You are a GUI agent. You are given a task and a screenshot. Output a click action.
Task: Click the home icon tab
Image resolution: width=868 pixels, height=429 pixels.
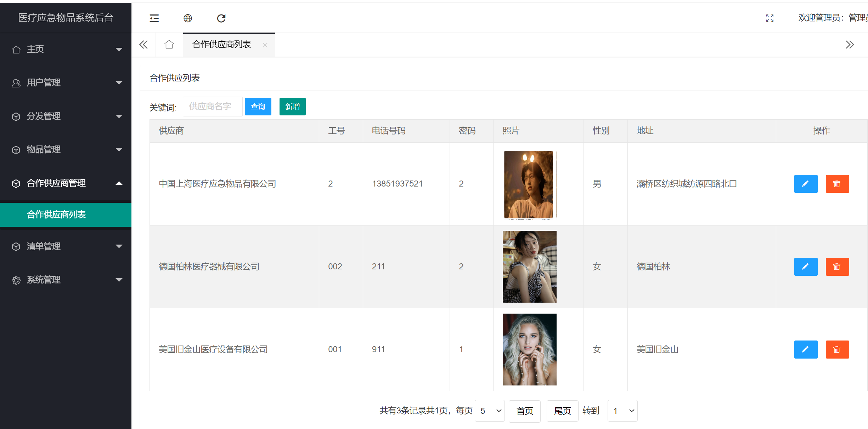169,45
